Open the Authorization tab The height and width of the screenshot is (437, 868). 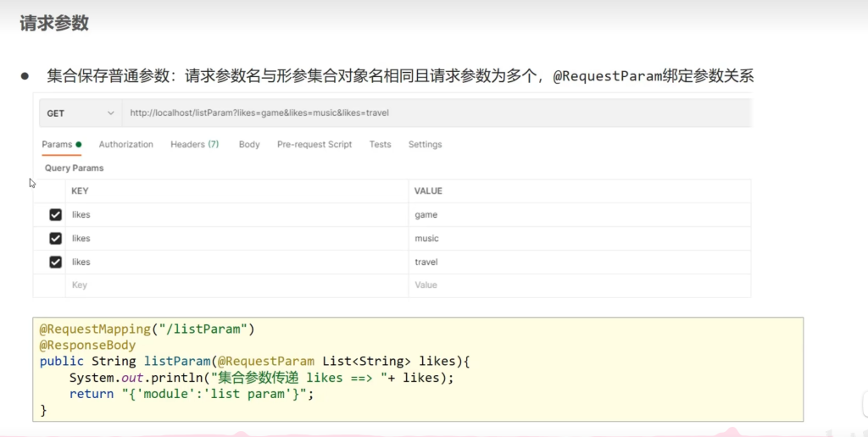coord(125,145)
